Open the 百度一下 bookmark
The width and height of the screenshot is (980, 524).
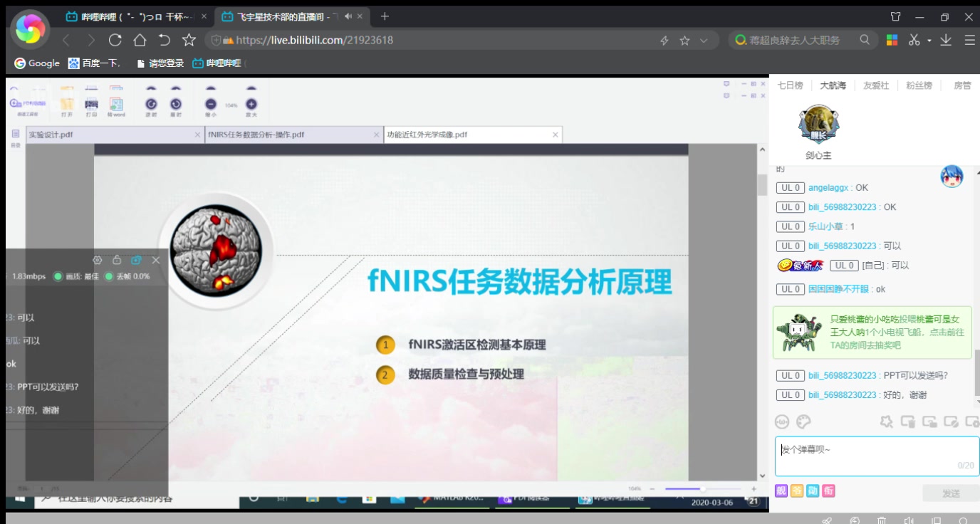(x=95, y=63)
